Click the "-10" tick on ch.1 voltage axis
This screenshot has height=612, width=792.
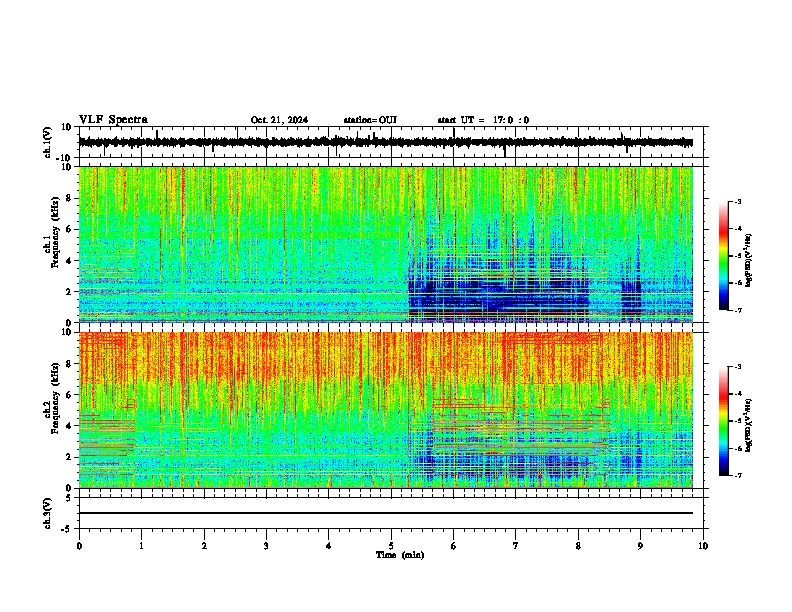[x=64, y=158]
